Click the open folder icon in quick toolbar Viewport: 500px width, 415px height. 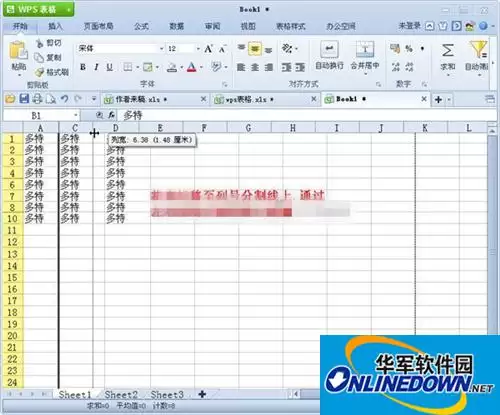click(10, 99)
